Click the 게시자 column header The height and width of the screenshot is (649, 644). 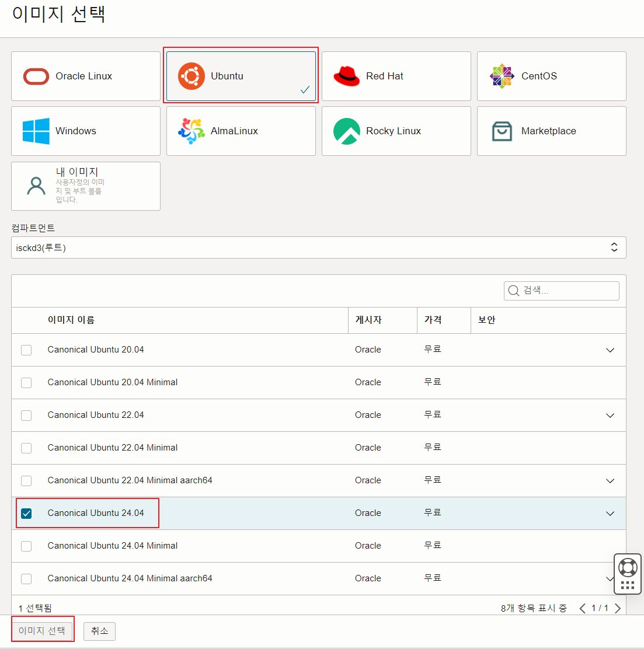click(368, 320)
